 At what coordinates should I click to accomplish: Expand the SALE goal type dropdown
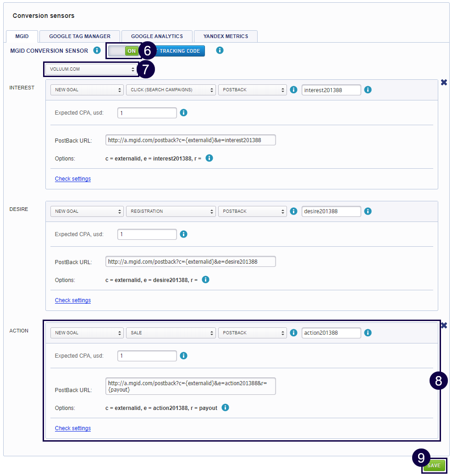(171, 333)
